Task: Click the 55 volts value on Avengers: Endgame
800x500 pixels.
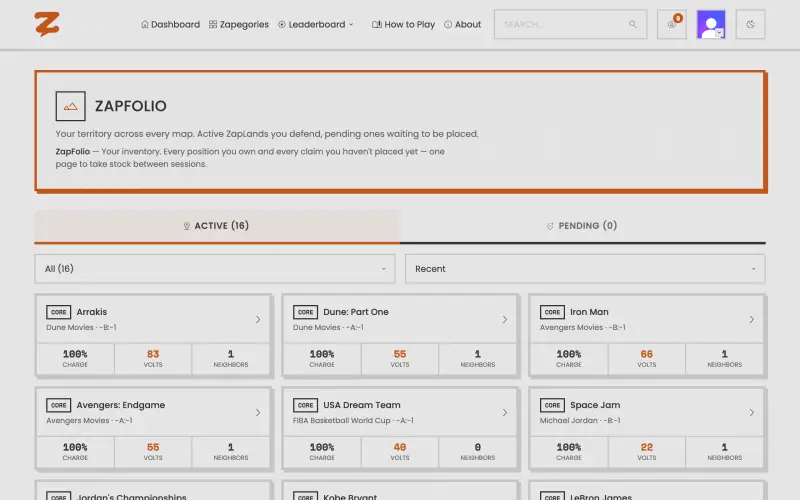Action: click(153, 447)
